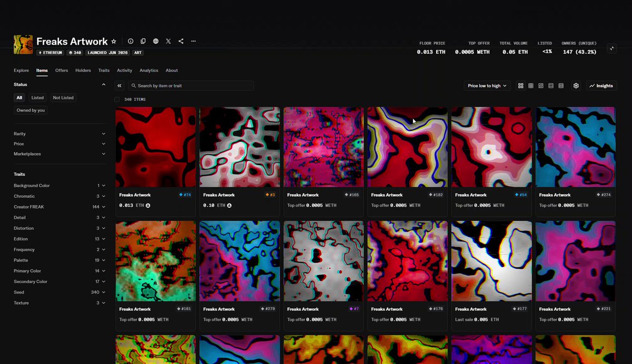Switch to the Offers tab
This screenshot has height=364, width=632.
click(62, 70)
